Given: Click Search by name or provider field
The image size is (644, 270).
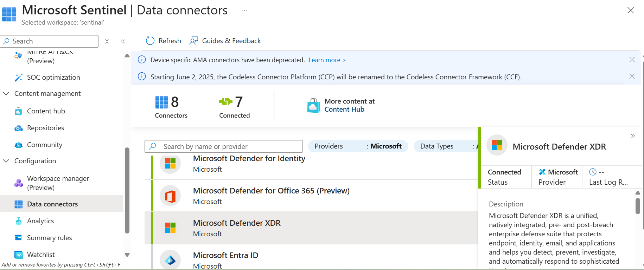Looking at the screenshot, I should point(224,146).
